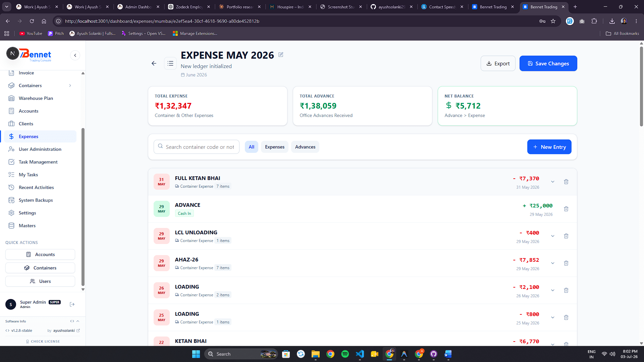The height and width of the screenshot is (362, 644).
Task: Delete the ADVANCE cash in entry
Action: coord(566,209)
